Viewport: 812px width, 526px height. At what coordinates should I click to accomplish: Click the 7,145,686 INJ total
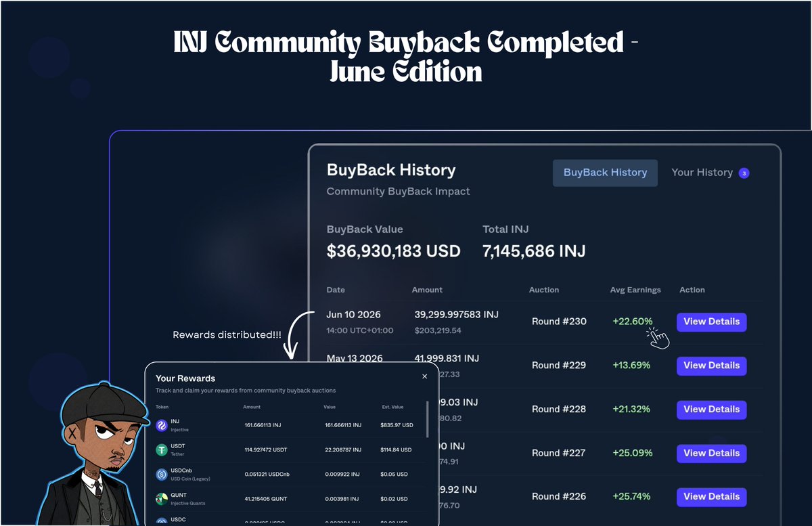(534, 252)
